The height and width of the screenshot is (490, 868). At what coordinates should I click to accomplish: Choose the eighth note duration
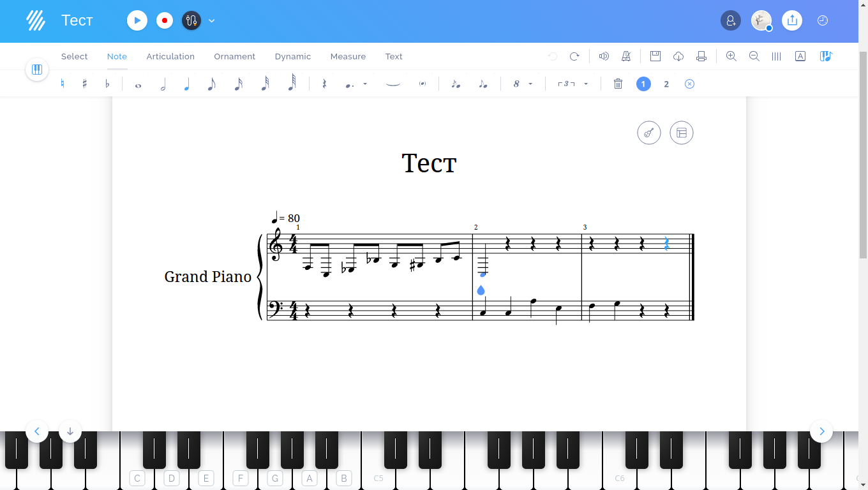(x=211, y=84)
